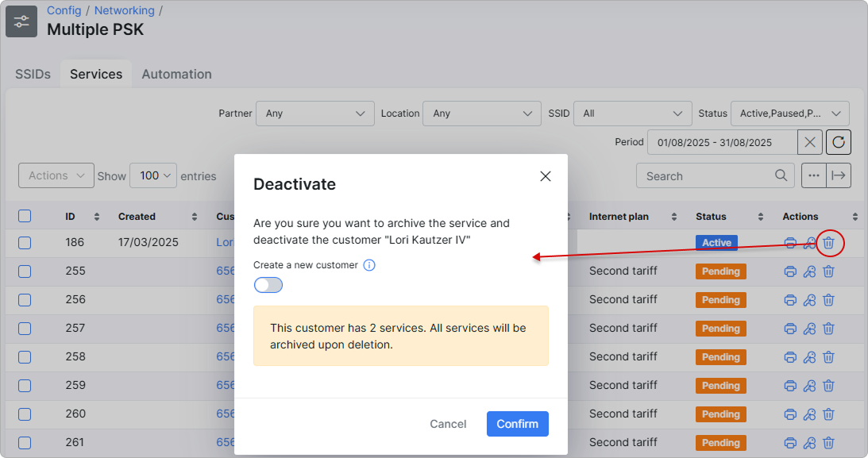
Task: Open the Automation tab
Action: tap(176, 74)
